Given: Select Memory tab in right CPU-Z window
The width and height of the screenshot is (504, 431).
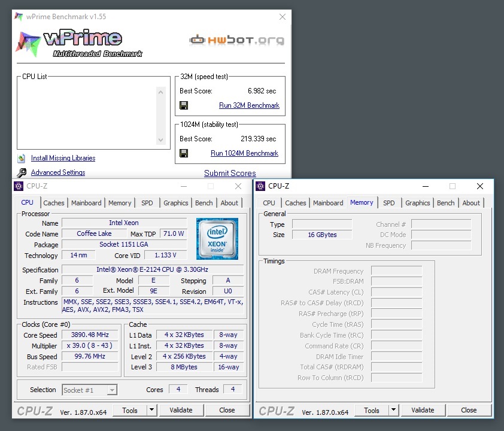Looking at the screenshot, I should [x=362, y=202].
